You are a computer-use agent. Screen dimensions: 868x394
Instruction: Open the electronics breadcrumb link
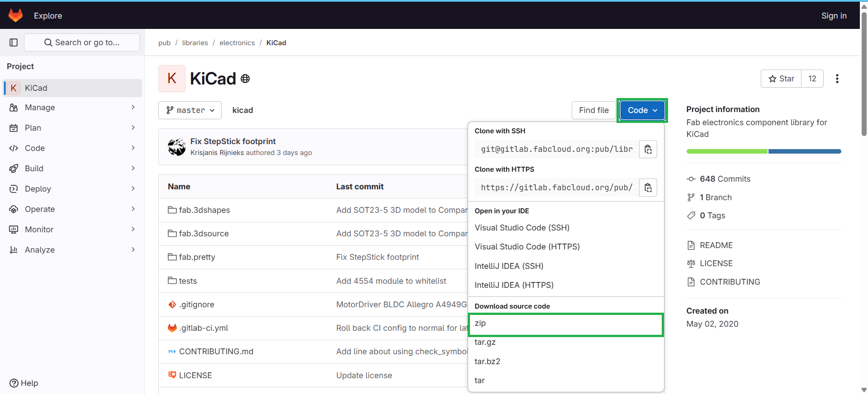(237, 42)
